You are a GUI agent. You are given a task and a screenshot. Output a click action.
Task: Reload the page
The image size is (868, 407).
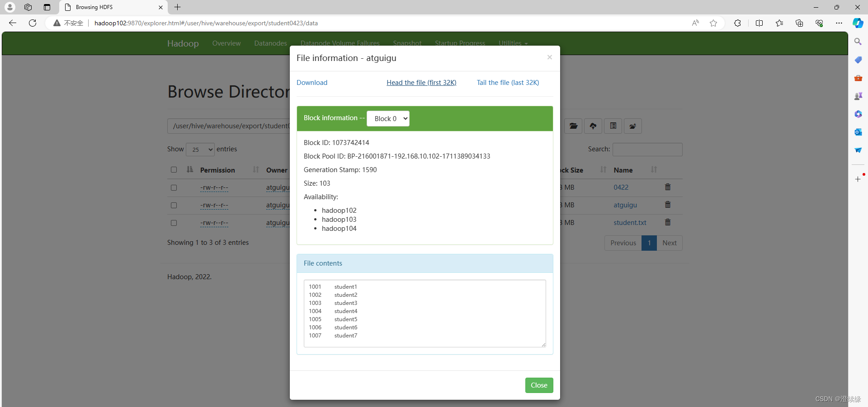tap(33, 23)
